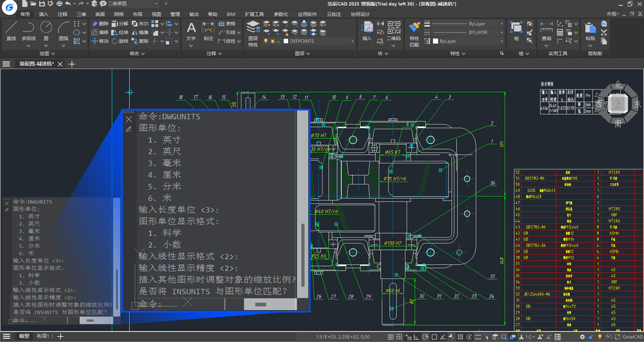The image size is (644, 342).
Task: Click the 布尔 (Boolean) tool
Action: point(140,24)
